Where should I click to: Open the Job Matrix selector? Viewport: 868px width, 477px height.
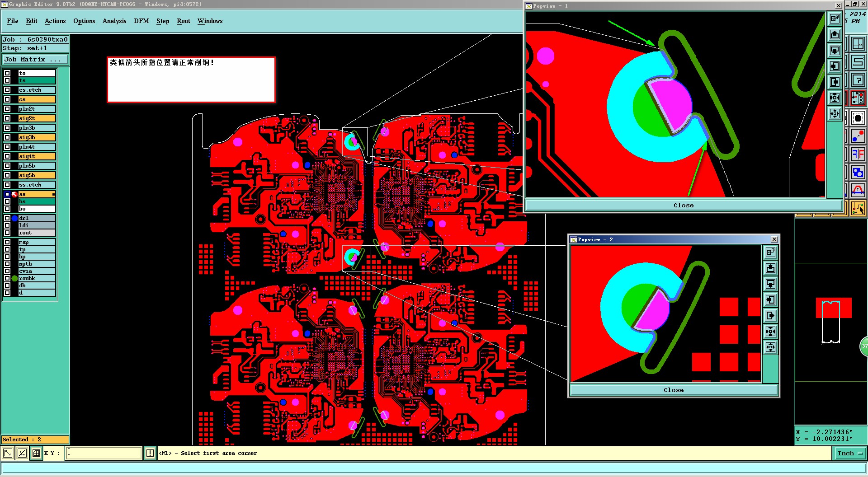click(35, 60)
